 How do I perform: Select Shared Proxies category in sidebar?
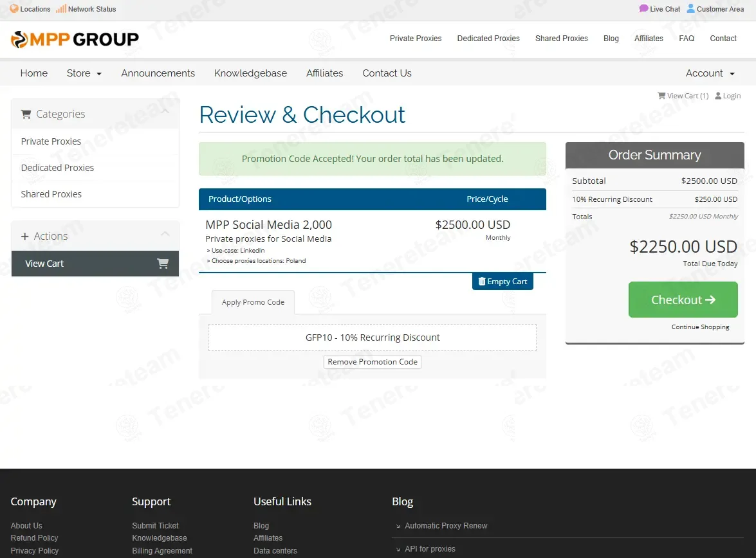click(x=95, y=194)
